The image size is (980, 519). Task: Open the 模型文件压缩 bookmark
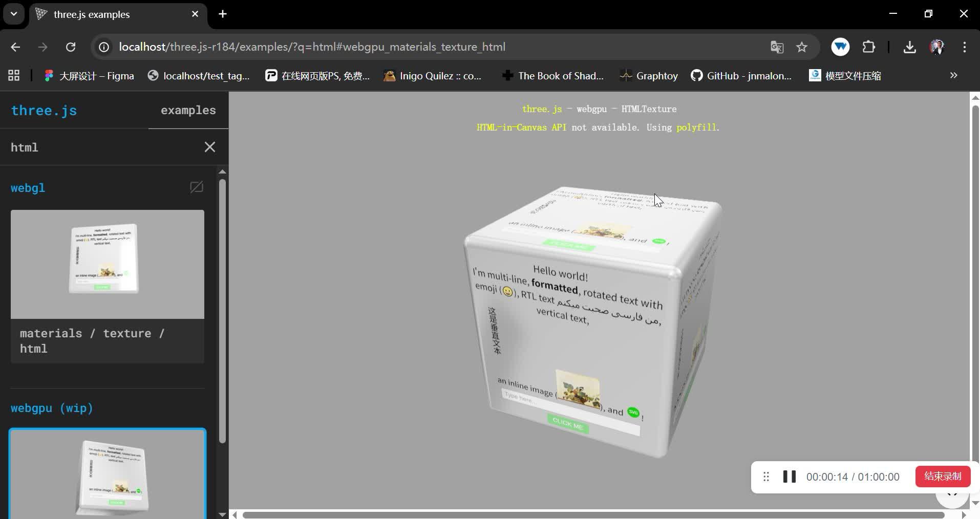(845, 76)
